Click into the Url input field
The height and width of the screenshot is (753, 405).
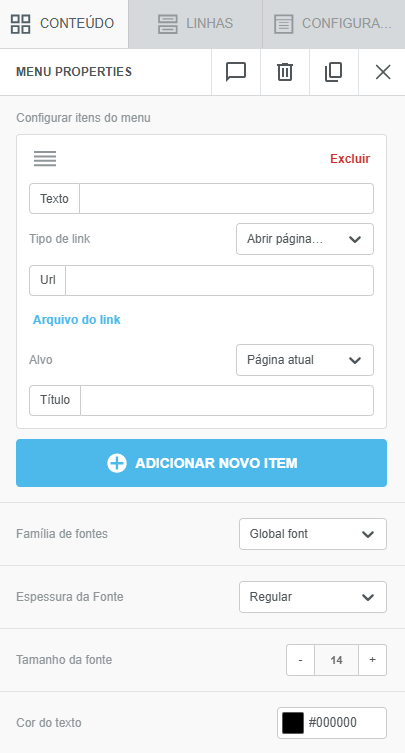point(219,280)
